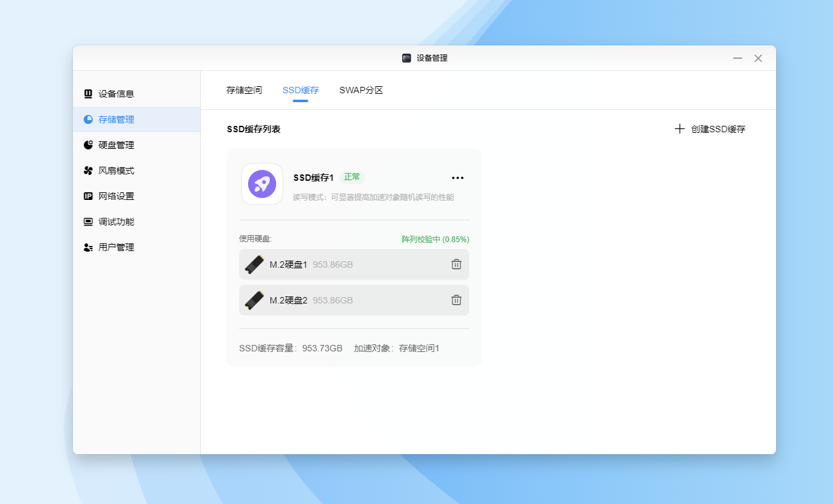The height and width of the screenshot is (504, 833).
Task: Click the user management icon
Action: [88, 247]
